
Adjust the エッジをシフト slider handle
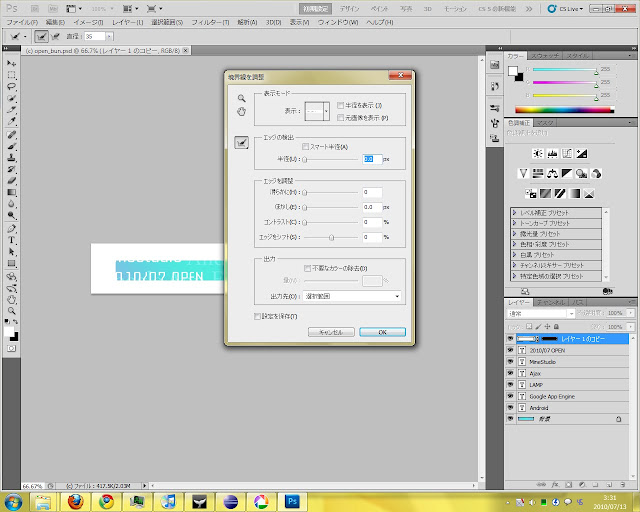[x=331, y=237]
